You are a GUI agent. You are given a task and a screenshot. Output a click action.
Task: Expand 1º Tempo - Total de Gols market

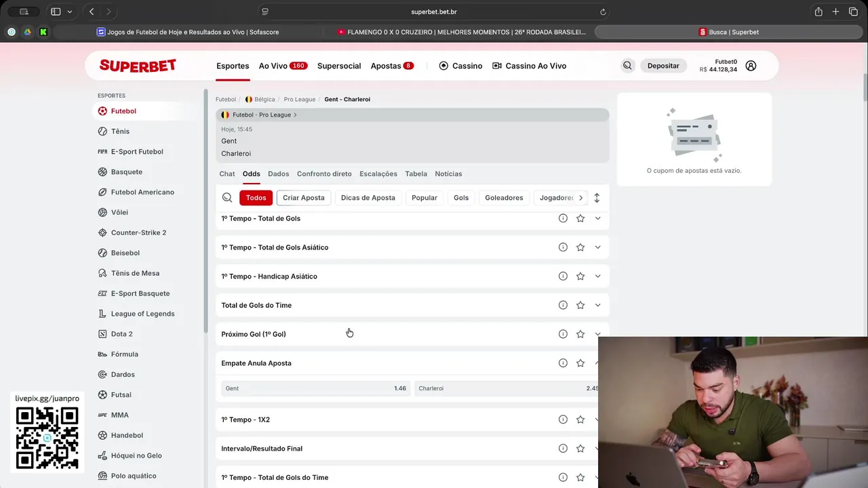pos(597,218)
